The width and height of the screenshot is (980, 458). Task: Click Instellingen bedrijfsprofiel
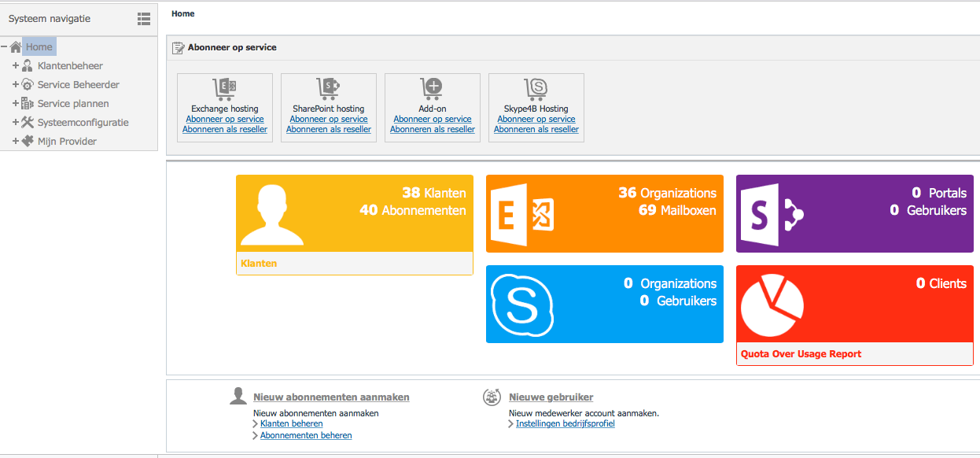point(565,423)
